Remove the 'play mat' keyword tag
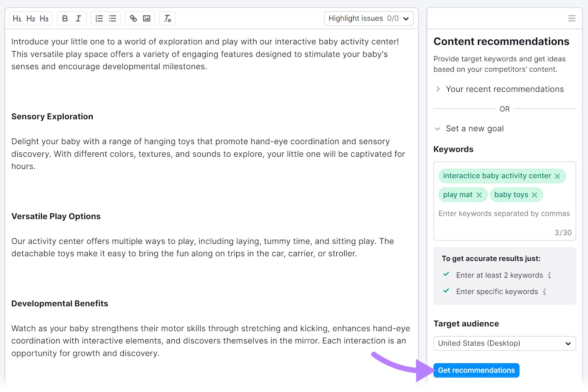 (479, 195)
